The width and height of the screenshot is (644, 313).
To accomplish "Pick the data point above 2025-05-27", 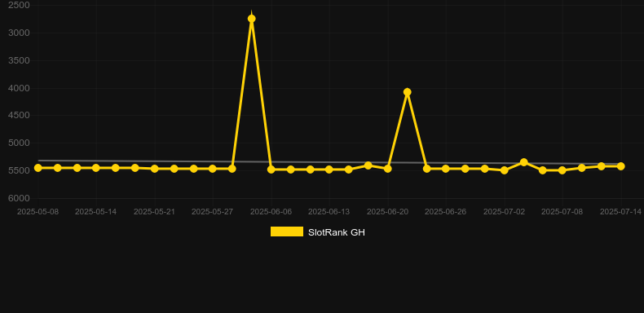I will (212, 169).
